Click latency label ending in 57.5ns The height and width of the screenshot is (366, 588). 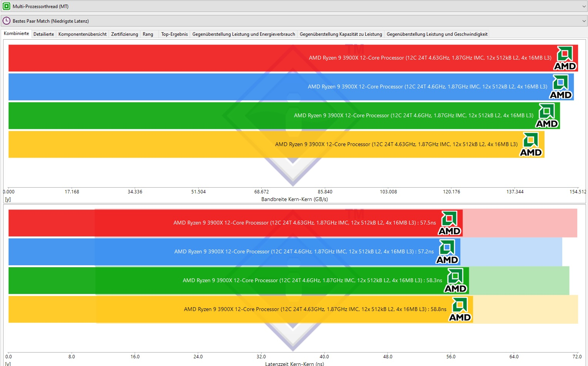pyautogui.click(x=304, y=223)
